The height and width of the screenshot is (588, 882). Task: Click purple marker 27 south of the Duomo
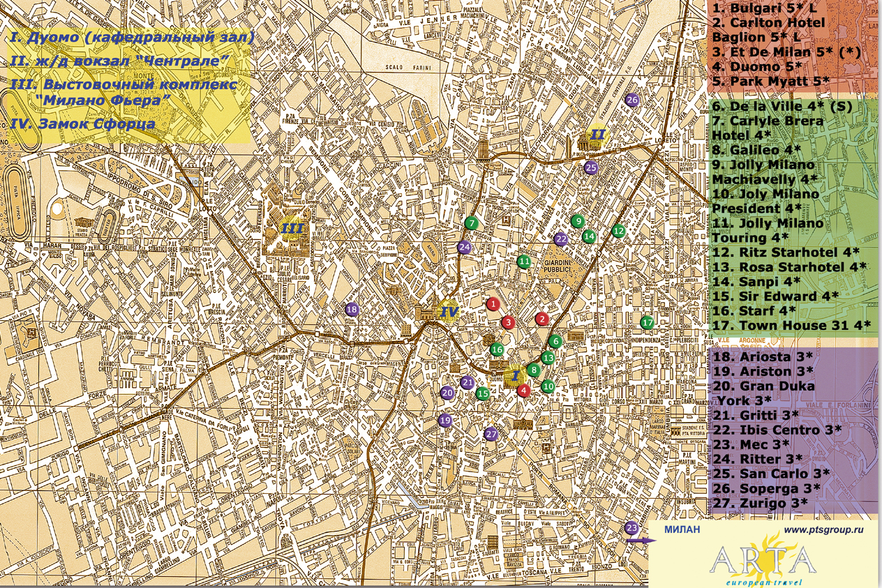(491, 434)
